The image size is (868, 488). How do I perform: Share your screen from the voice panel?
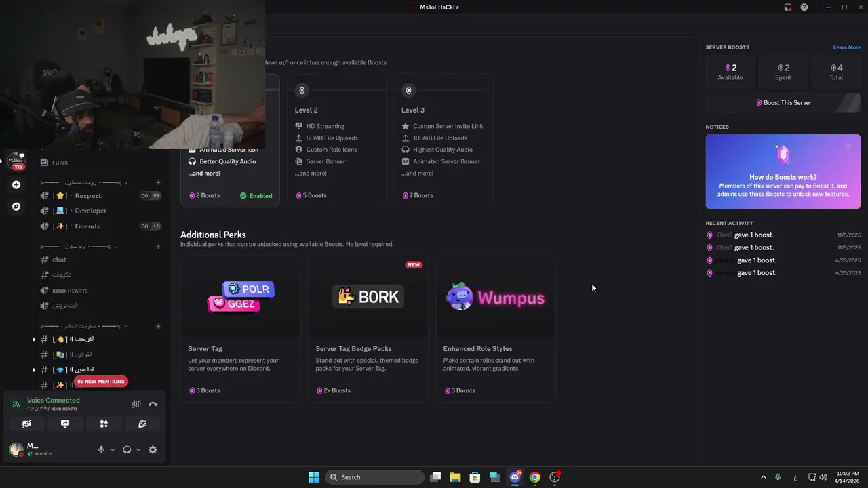point(65,424)
